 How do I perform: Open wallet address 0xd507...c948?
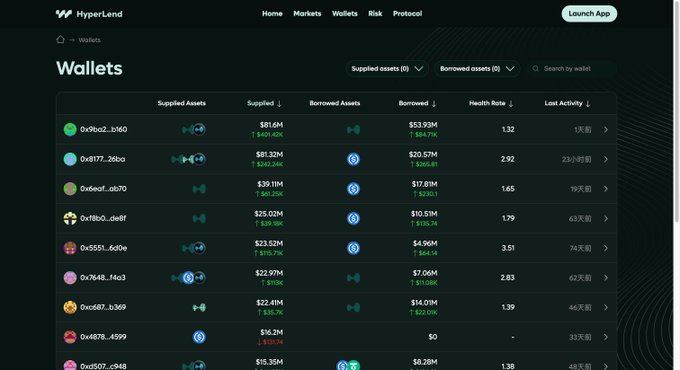pyautogui.click(x=103, y=366)
